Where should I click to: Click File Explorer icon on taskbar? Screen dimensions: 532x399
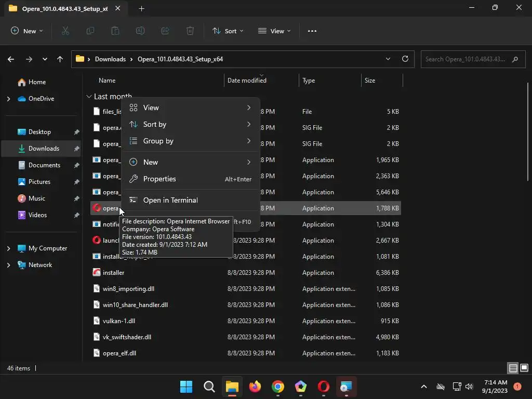tap(232, 387)
